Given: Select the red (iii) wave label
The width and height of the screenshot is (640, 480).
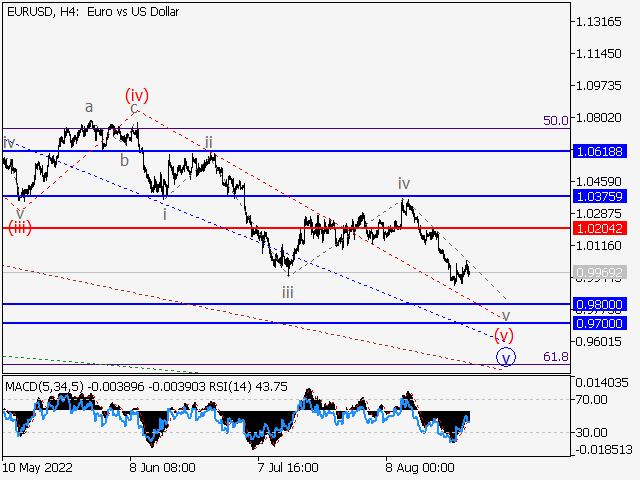Looking at the screenshot, I should coord(20,228).
